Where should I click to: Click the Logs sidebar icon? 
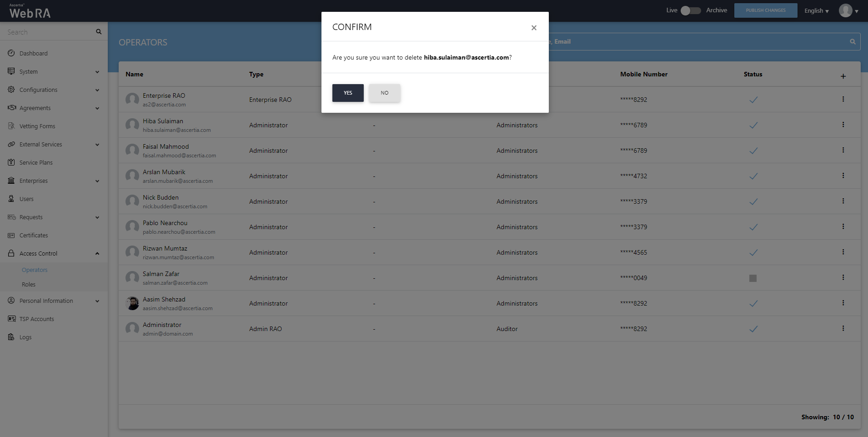click(x=11, y=337)
